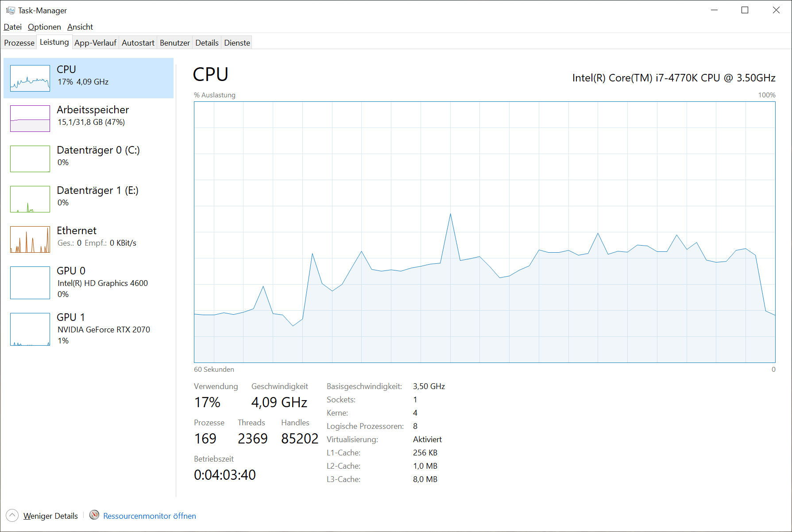Image resolution: width=792 pixels, height=532 pixels.
Task: Click the 17% Verwendung value
Action: pyautogui.click(x=207, y=402)
